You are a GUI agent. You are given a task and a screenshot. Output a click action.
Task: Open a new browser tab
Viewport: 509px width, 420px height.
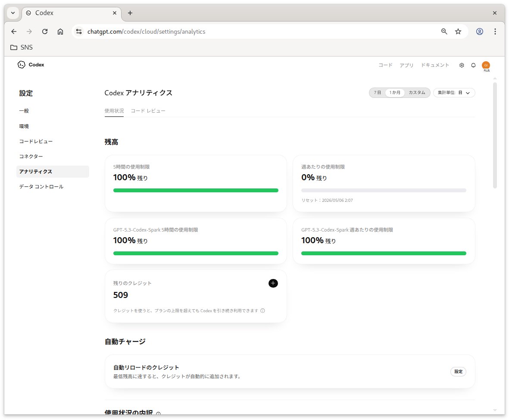pyautogui.click(x=130, y=13)
